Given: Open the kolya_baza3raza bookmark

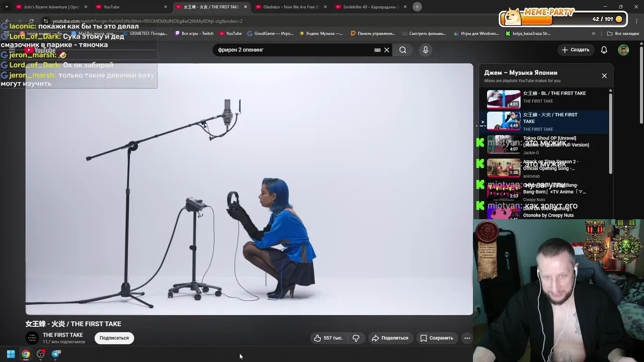Looking at the screenshot, I should coord(528,34).
